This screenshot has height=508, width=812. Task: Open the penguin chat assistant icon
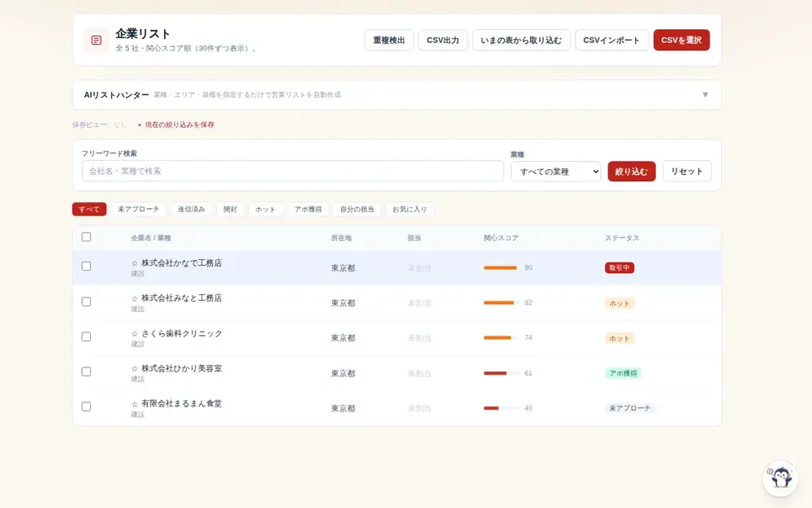click(x=780, y=478)
